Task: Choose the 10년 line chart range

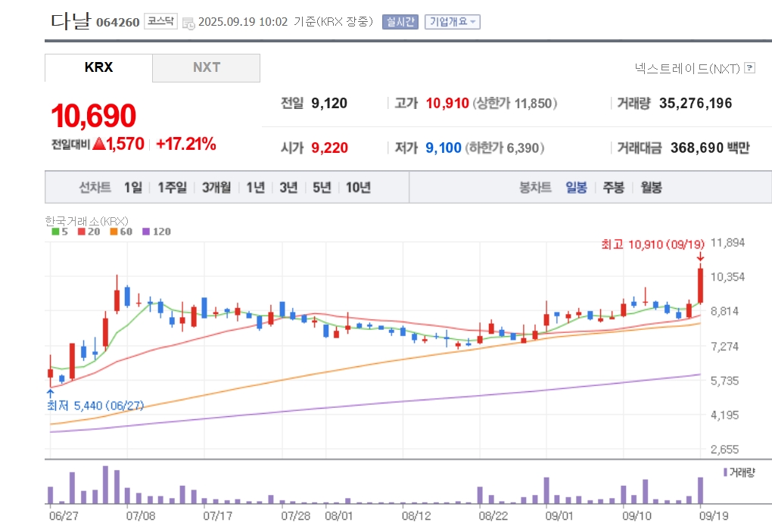Action: [358, 188]
